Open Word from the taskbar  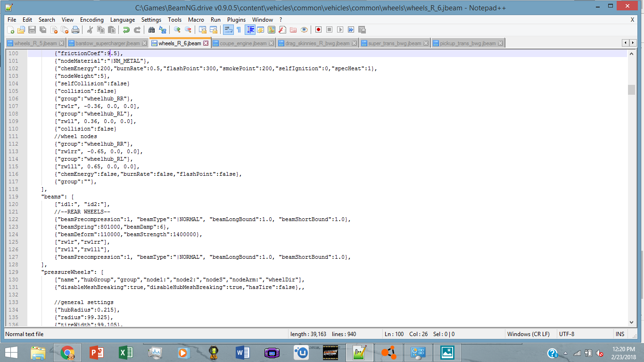point(243,352)
